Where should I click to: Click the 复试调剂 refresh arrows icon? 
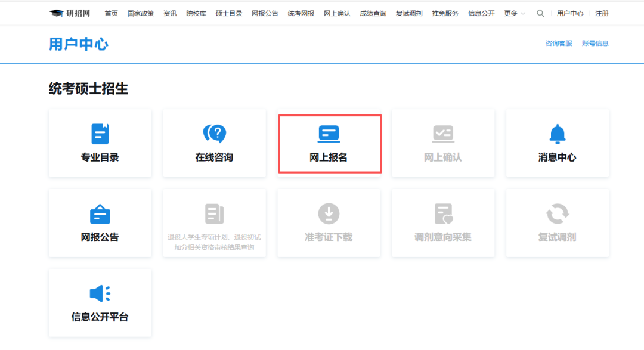tap(558, 213)
